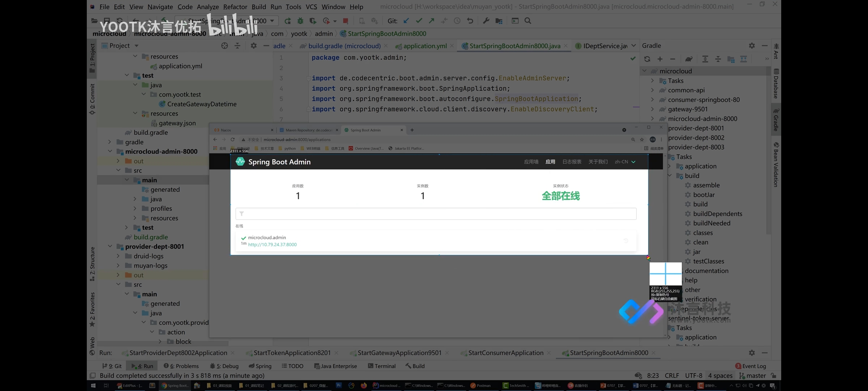Expand druid-logs folder in Project tree
This screenshot has height=391, width=868.
(x=118, y=256)
